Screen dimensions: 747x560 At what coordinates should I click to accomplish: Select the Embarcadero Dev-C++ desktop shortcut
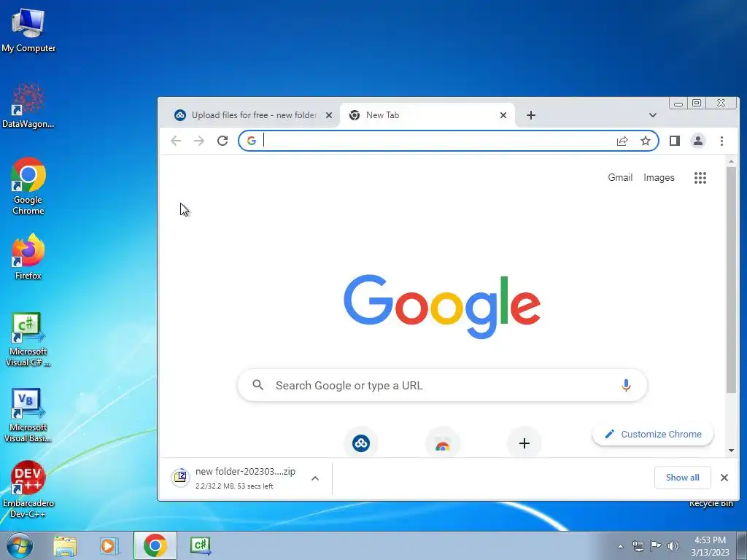(x=28, y=489)
